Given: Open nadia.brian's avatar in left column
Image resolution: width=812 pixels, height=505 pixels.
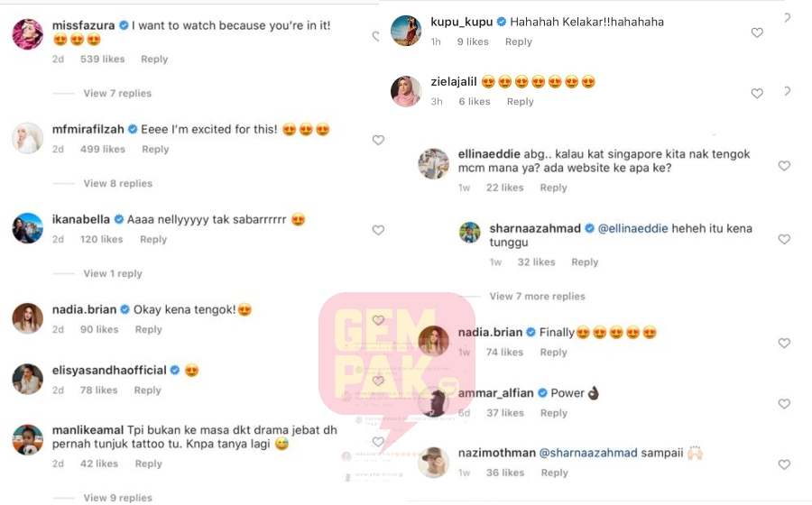Looking at the screenshot, I should coord(27,317).
